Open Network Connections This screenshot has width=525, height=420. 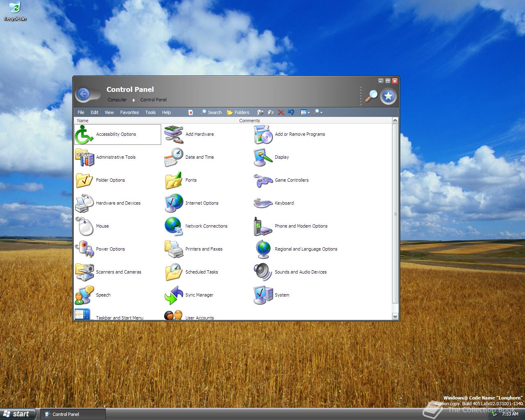196,226
